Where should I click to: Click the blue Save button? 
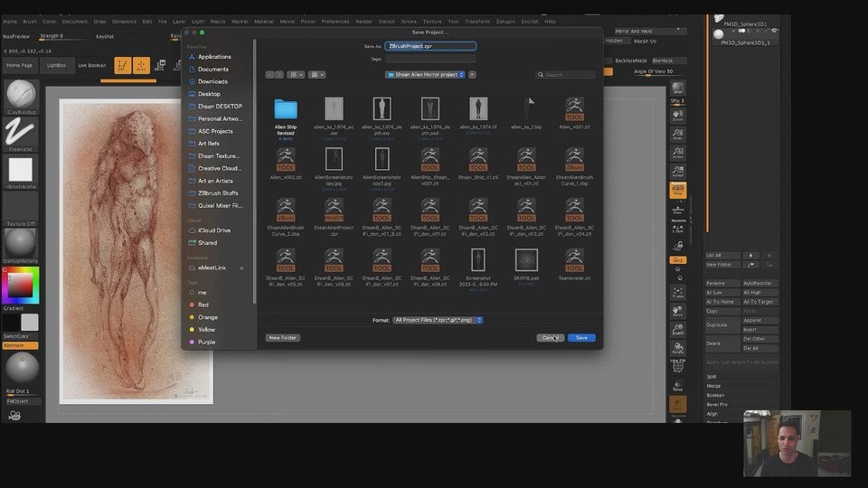point(581,338)
